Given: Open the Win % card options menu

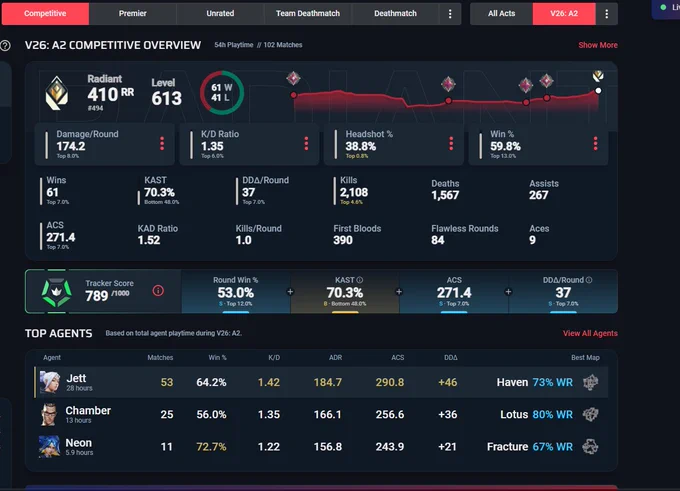Looking at the screenshot, I should pos(595,144).
